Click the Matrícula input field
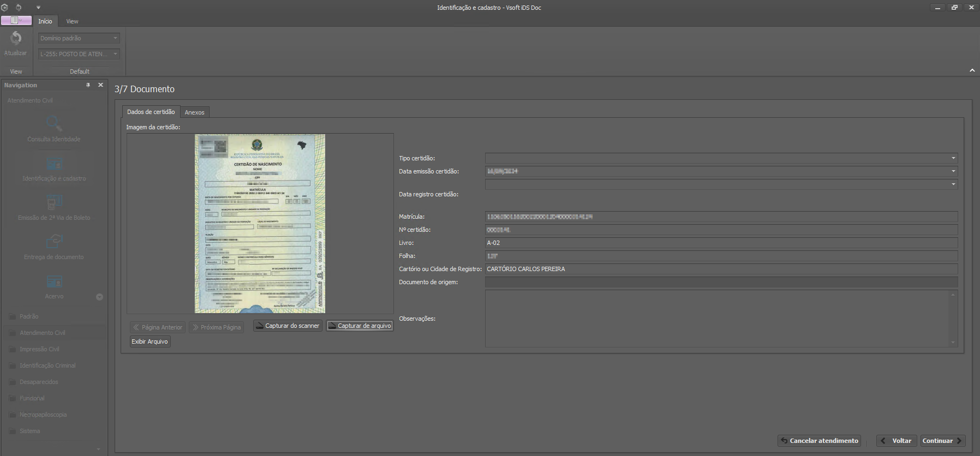980x456 pixels. coord(721,217)
